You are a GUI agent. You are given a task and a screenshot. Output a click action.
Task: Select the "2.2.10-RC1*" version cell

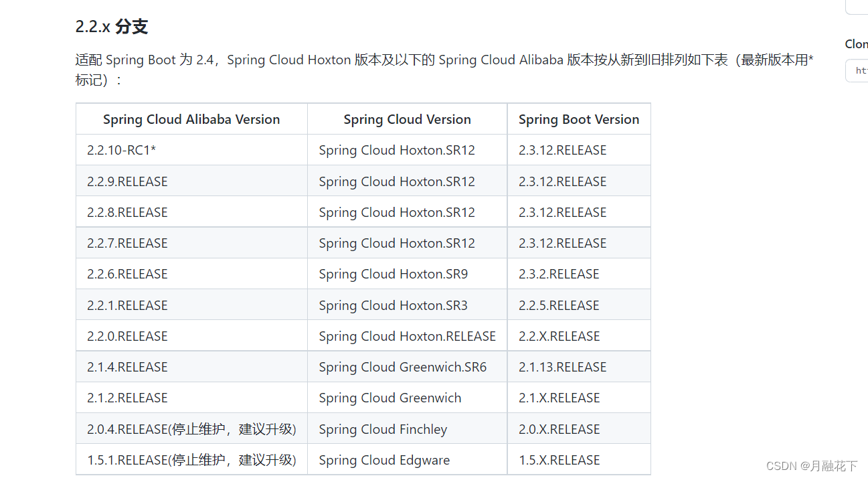pyautogui.click(x=191, y=150)
